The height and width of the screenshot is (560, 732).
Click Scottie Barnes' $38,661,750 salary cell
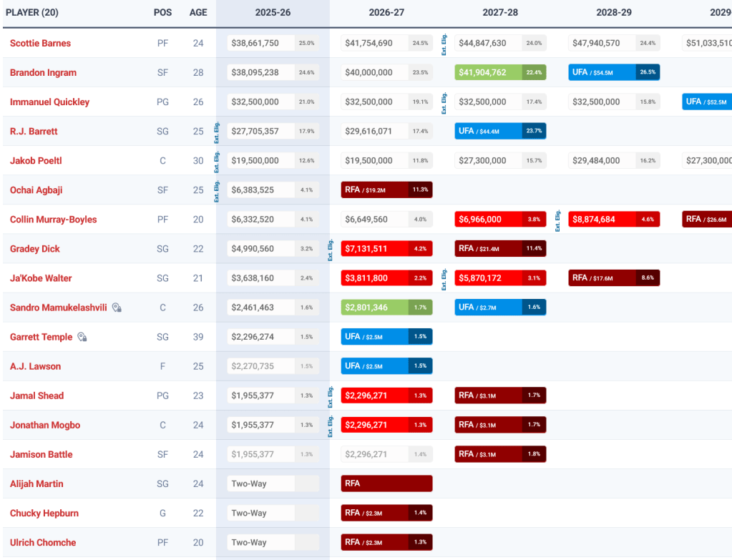tap(261, 43)
